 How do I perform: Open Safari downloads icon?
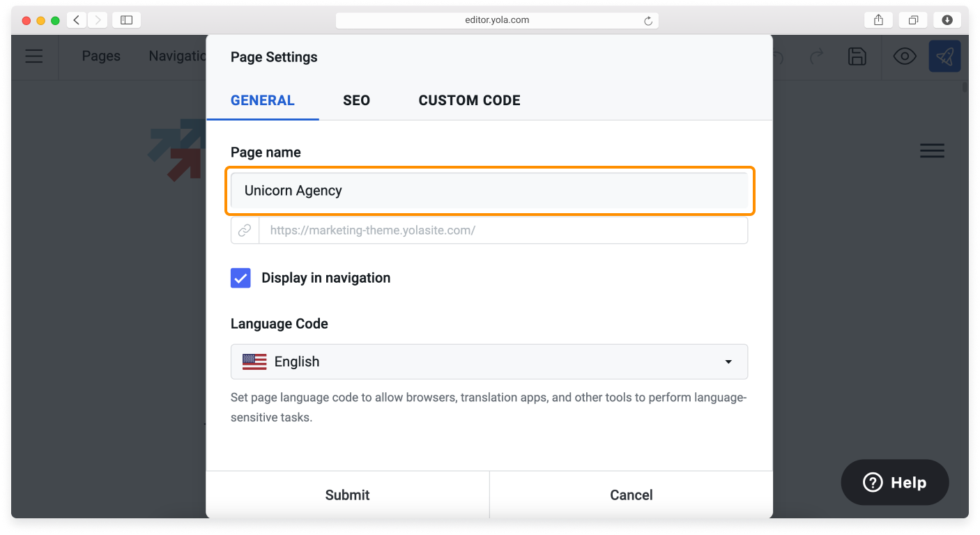click(x=947, y=20)
